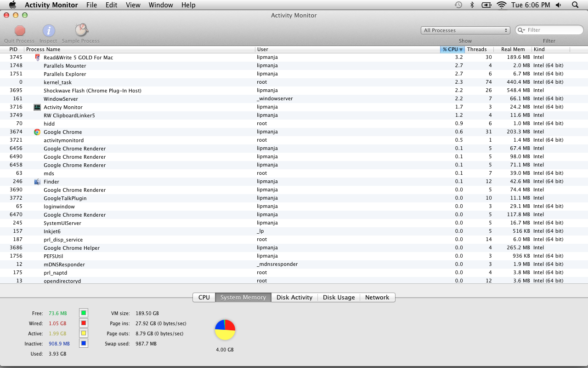This screenshot has height=368, width=588.
Task: Click the green Free memory color swatch
Action: (x=83, y=313)
